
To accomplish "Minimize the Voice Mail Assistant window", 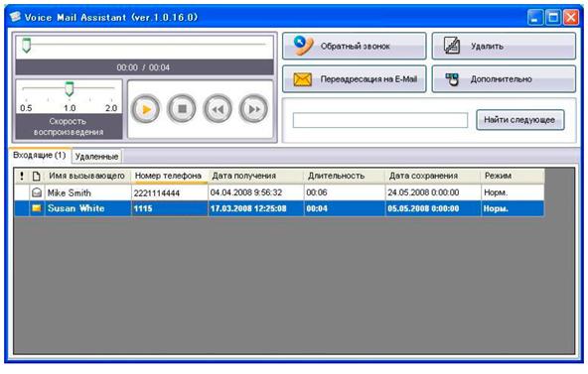I will point(535,18).
